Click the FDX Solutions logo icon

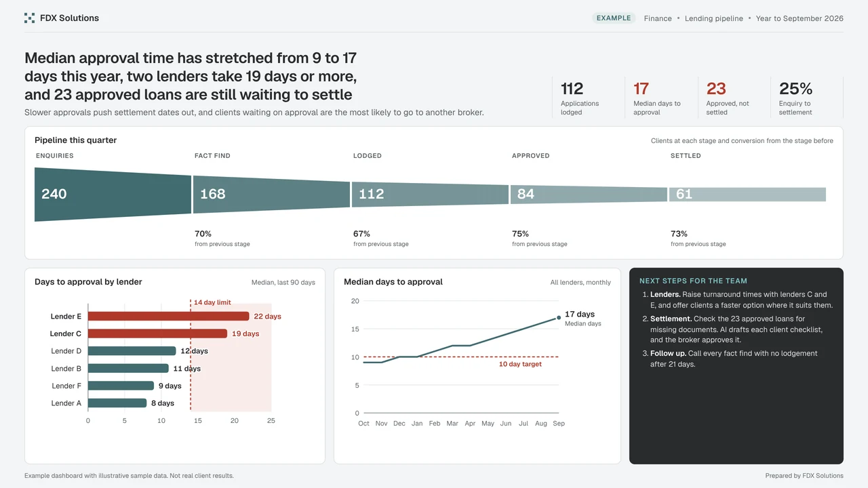(x=29, y=18)
